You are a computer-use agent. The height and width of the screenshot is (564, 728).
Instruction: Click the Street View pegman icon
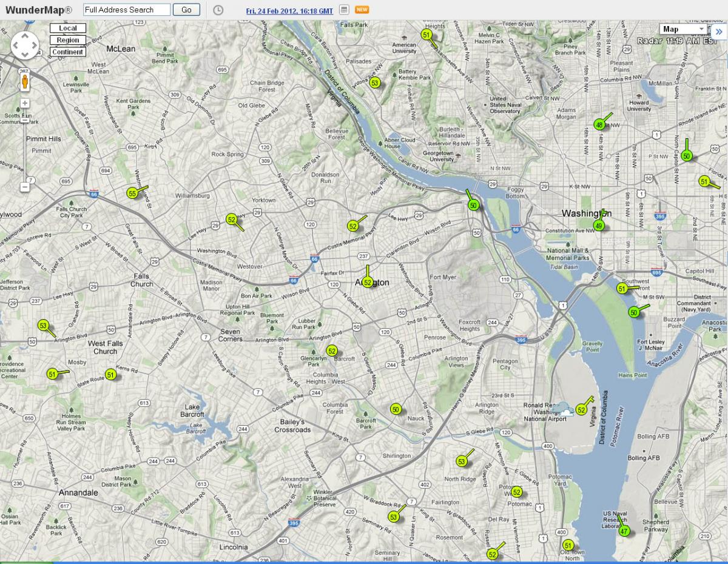25,82
